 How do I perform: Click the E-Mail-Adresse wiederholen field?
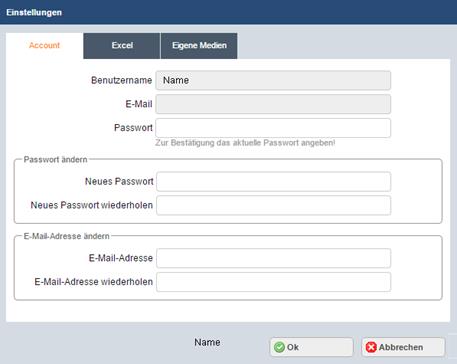273,282
